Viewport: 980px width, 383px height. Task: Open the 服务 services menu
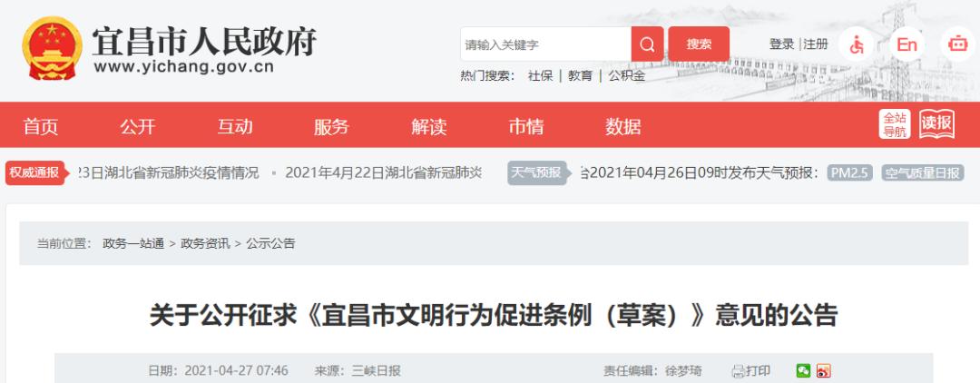[x=331, y=127]
